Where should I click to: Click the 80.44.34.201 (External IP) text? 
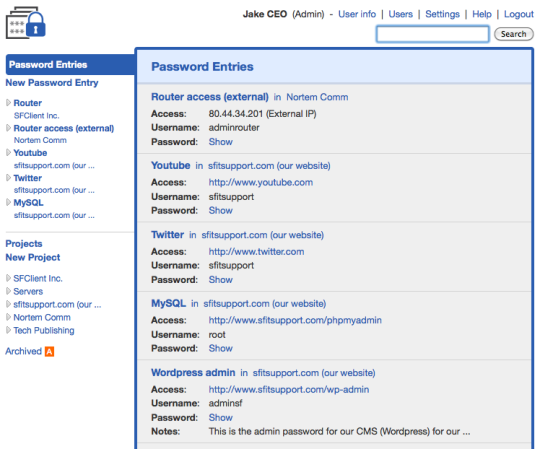point(262,114)
